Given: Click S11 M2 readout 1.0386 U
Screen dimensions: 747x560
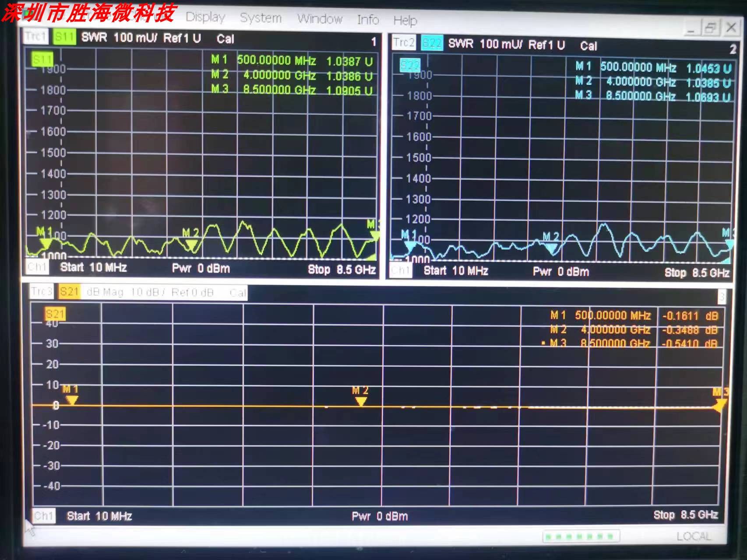Looking at the screenshot, I should (x=349, y=76).
